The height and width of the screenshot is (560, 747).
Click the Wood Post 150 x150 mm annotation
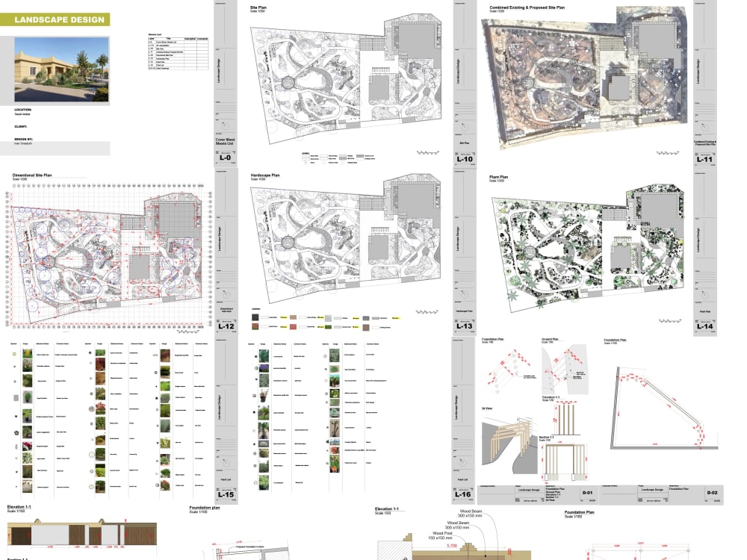[440, 535]
